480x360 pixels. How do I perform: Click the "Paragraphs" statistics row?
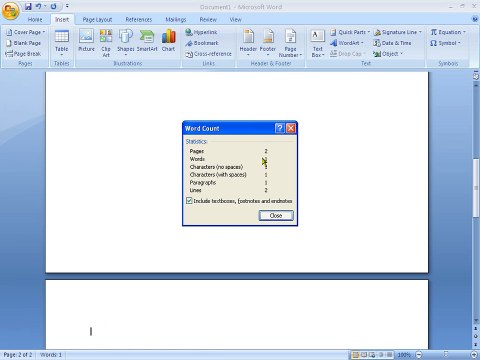tap(229, 182)
